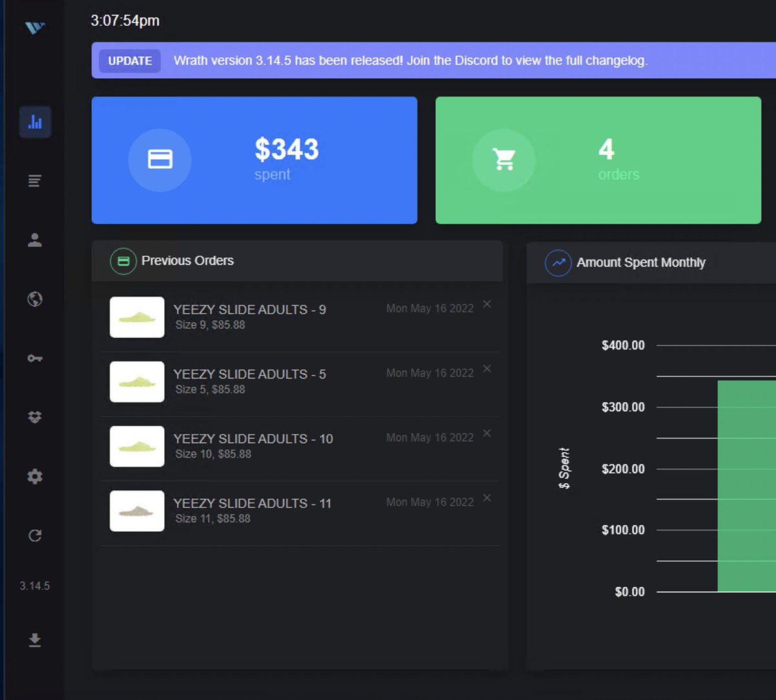Click the shopping cart icon in orders card
776x700 pixels.
tap(504, 159)
